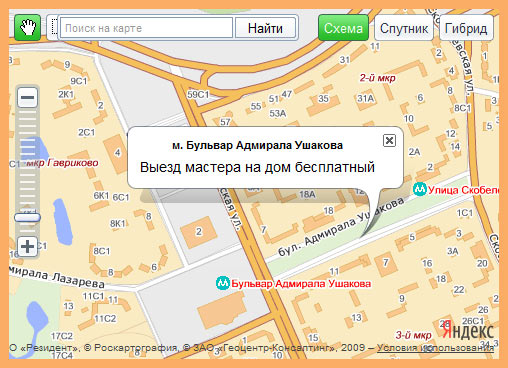This screenshot has height=368, width=508.
Task: Click the Найти search button
Action: click(x=265, y=28)
